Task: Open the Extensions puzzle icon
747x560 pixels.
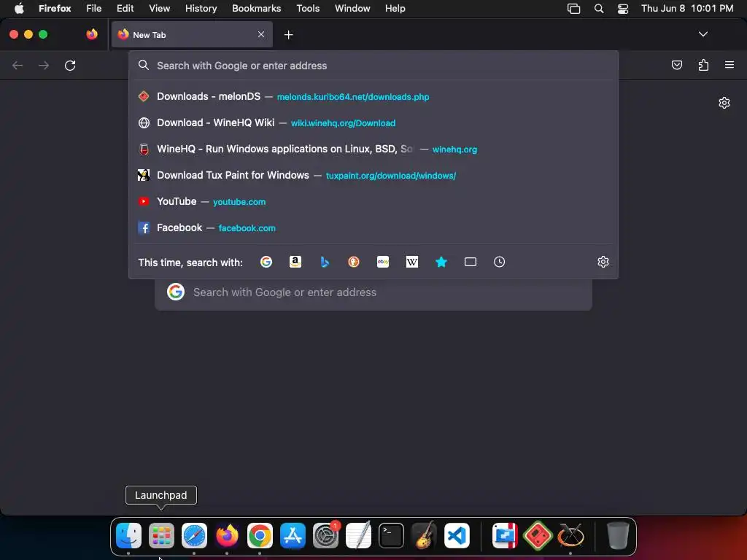Action: pos(703,65)
